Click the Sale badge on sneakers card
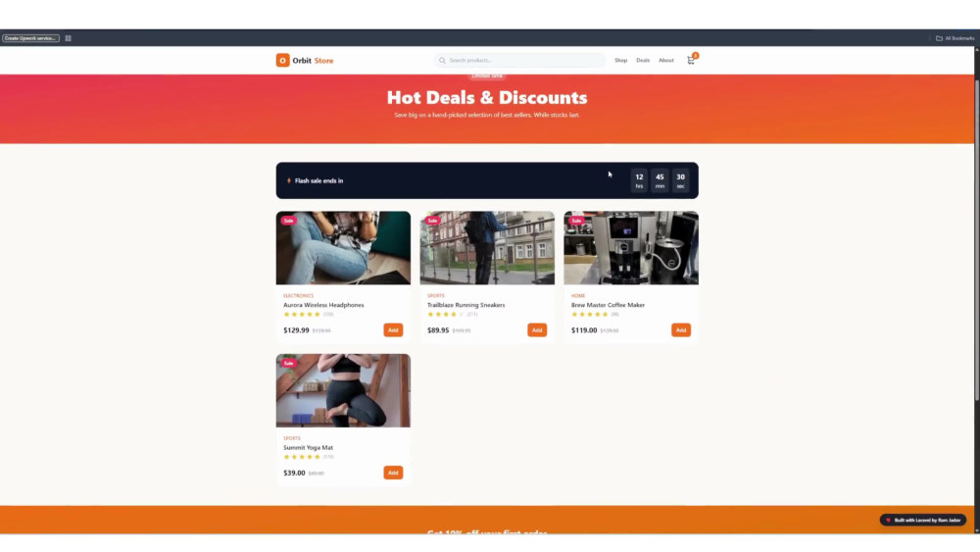Screen dimensions: 980x552 point(432,220)
